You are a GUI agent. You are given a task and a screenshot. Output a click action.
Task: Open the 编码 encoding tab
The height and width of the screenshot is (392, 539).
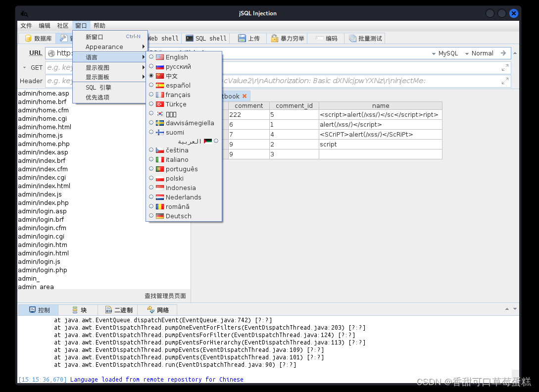point(327,38)
